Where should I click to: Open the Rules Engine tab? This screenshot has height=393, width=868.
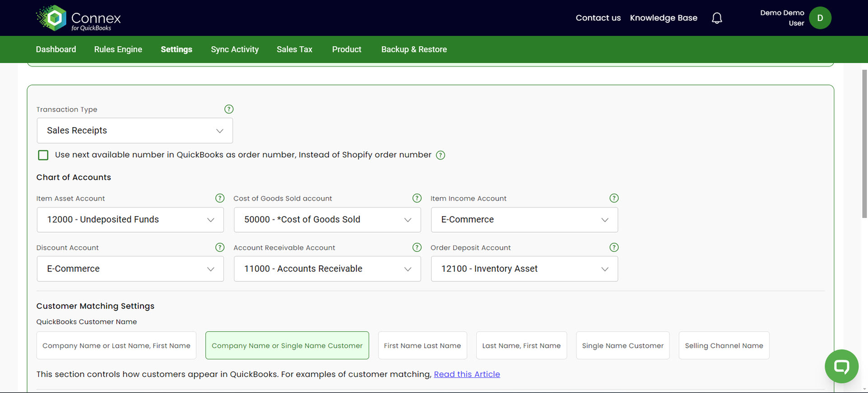point(118,49)
